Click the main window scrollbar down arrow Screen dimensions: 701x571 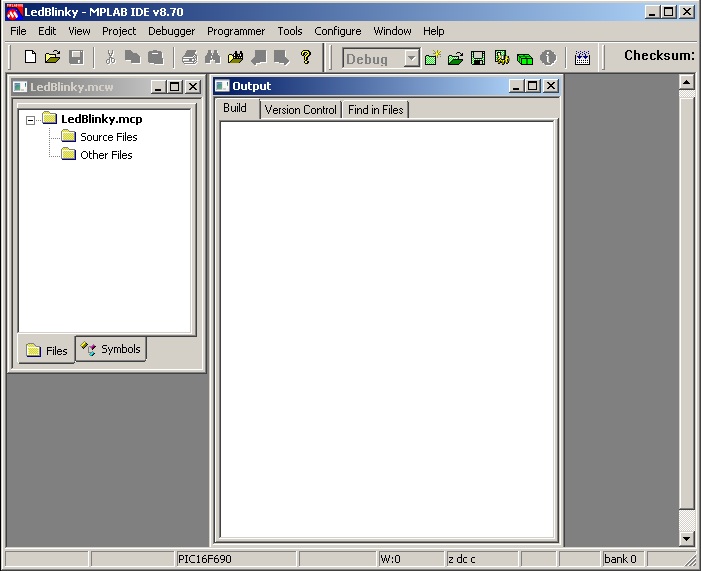(686, 538)
